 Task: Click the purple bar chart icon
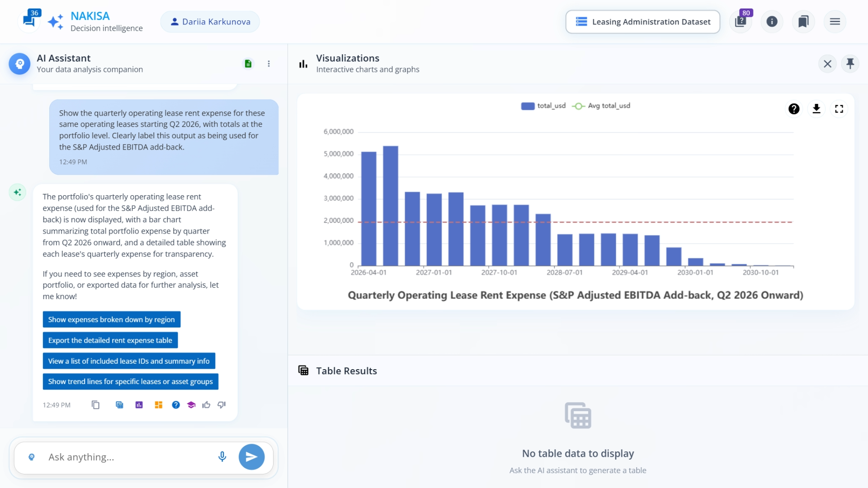tap(139, 405)
